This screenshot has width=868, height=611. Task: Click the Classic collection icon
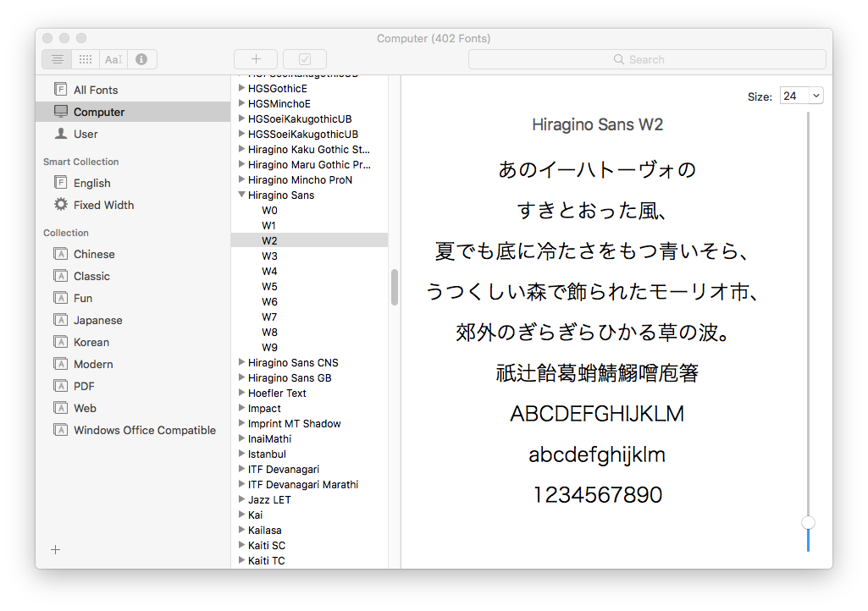coord(60,276)
